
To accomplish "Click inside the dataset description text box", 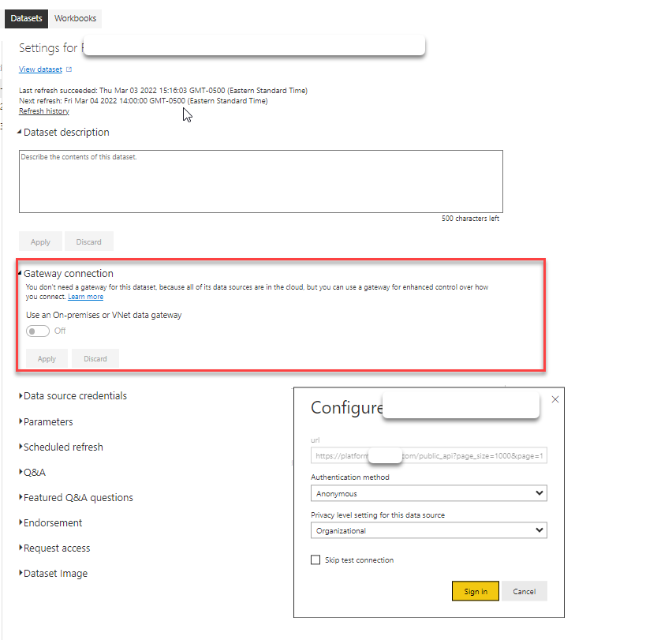I will [x=260, y=182].
